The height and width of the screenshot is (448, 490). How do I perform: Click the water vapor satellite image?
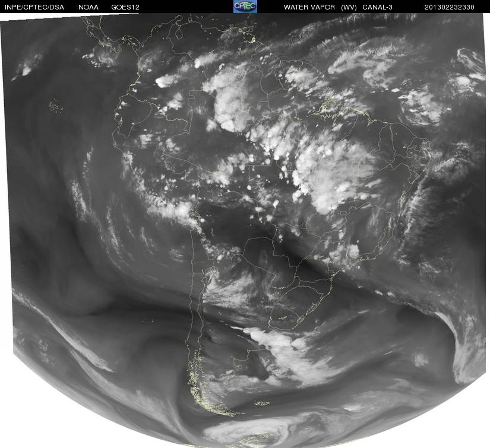pos(245,230)
